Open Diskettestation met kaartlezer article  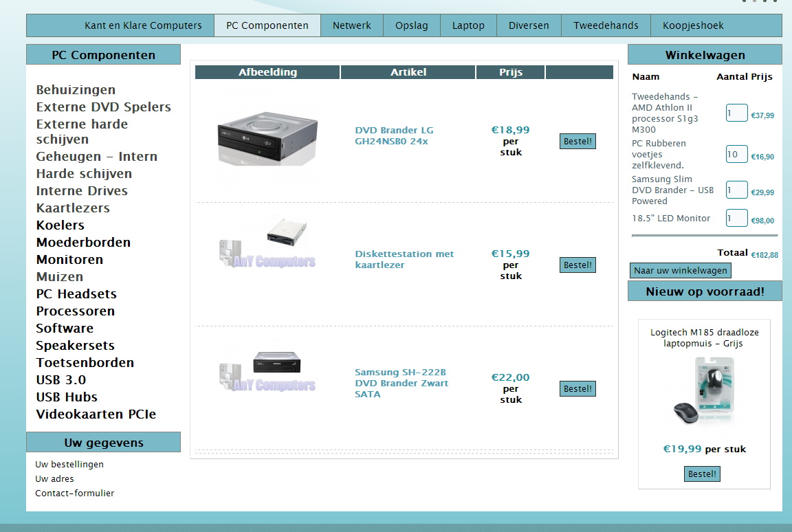pyautogui.click(x=404, y=259)
